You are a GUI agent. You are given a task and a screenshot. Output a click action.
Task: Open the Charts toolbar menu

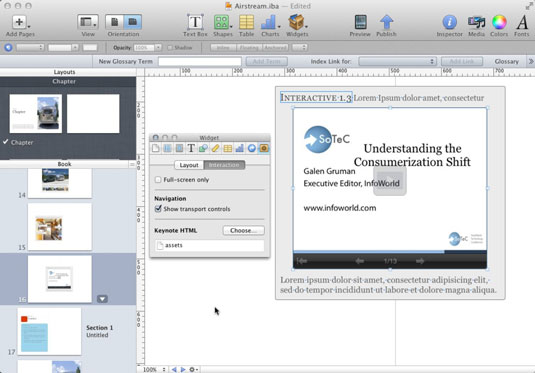(x=270, y=23)
